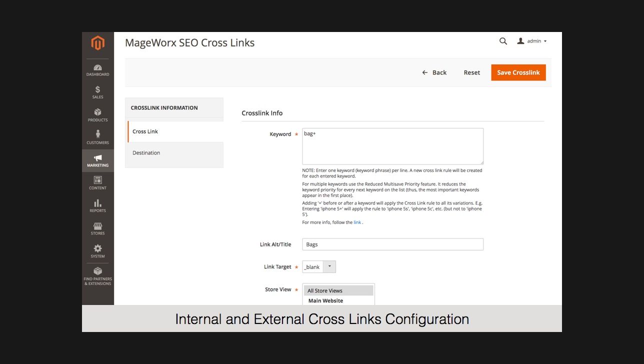
Task: Open the Customers person icon
Action: (x=97, y=135)
